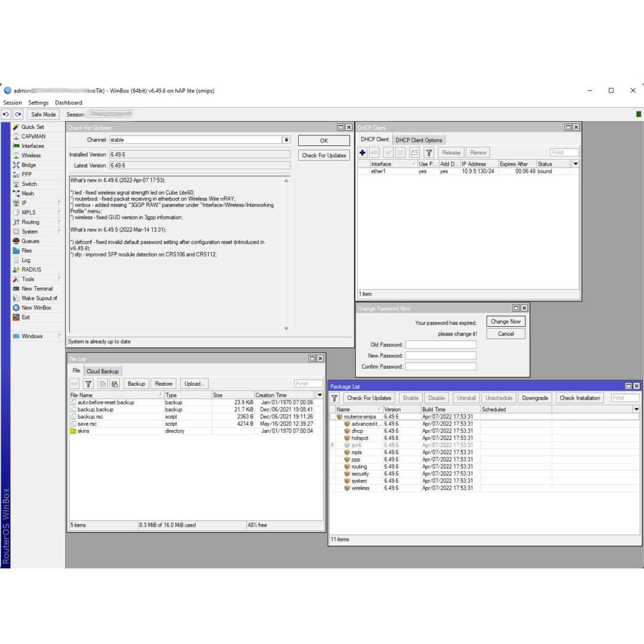Click the Change Now button
The width and height of the screenshot is (644, 644).
tap(506, 321)
